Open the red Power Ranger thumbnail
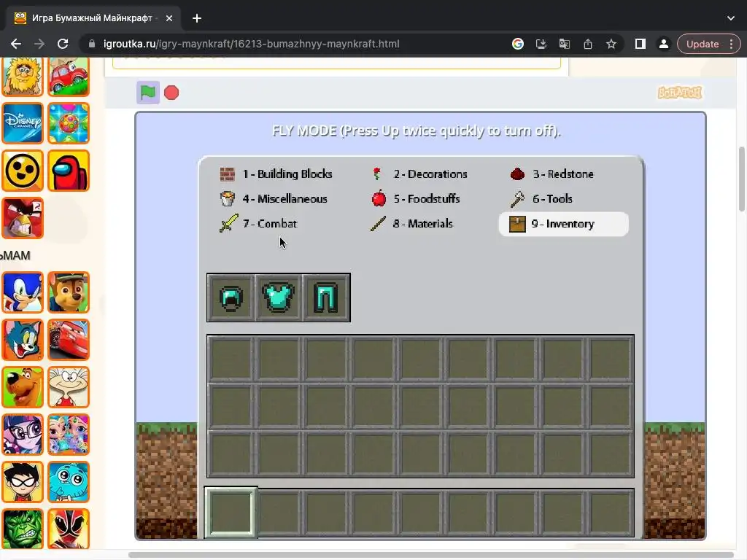 (69, 529)
